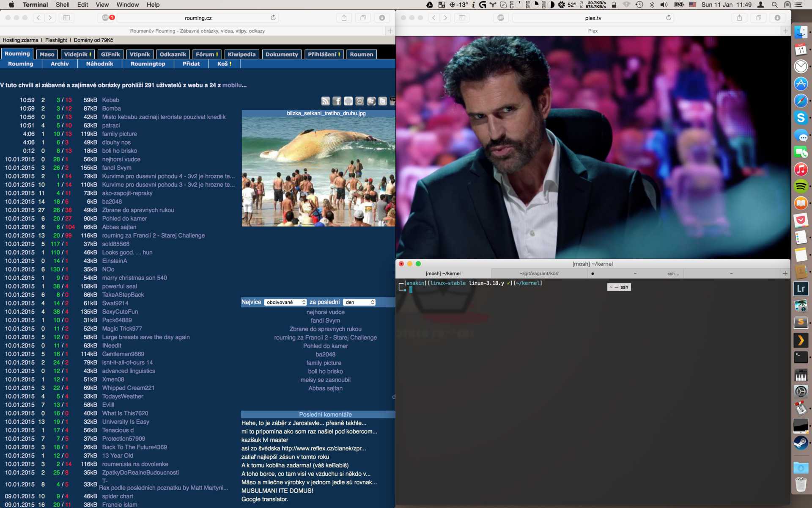Image resolution: width=812 pixels, height=508 pixels.
Task: Switch to the Videjník site tab
Action: point(77,54)
